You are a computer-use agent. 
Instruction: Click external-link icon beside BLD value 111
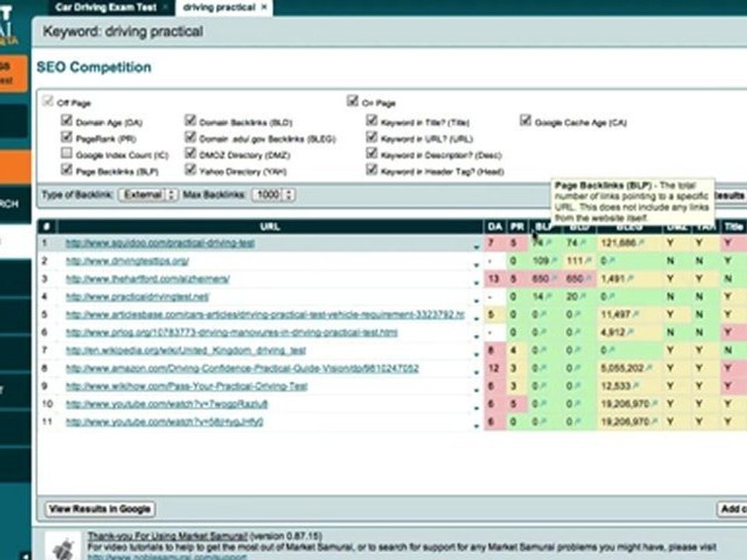(587, 261)
